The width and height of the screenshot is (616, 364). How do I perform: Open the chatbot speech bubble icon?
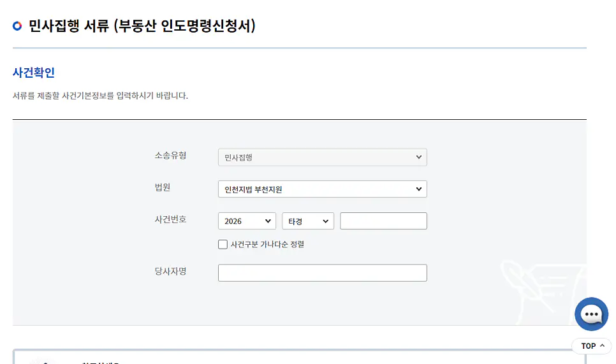tap(591, 314)
